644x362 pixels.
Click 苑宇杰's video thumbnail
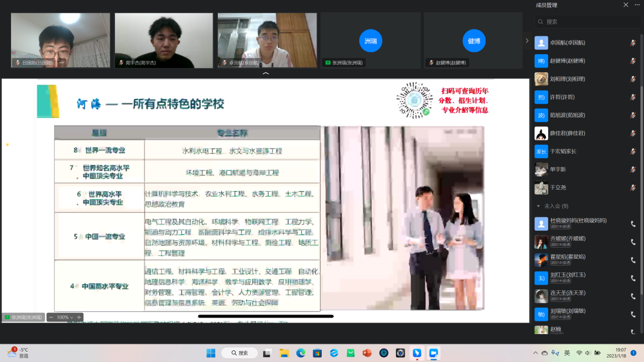(164, 40)
